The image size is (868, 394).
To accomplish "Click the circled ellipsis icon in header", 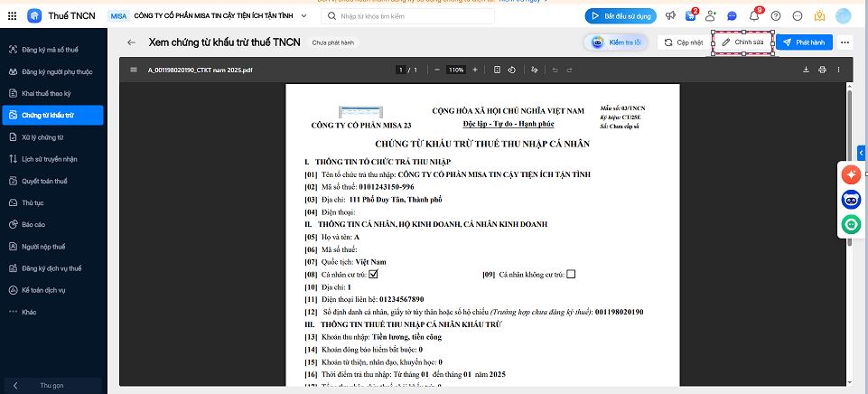I will point(798,16).
